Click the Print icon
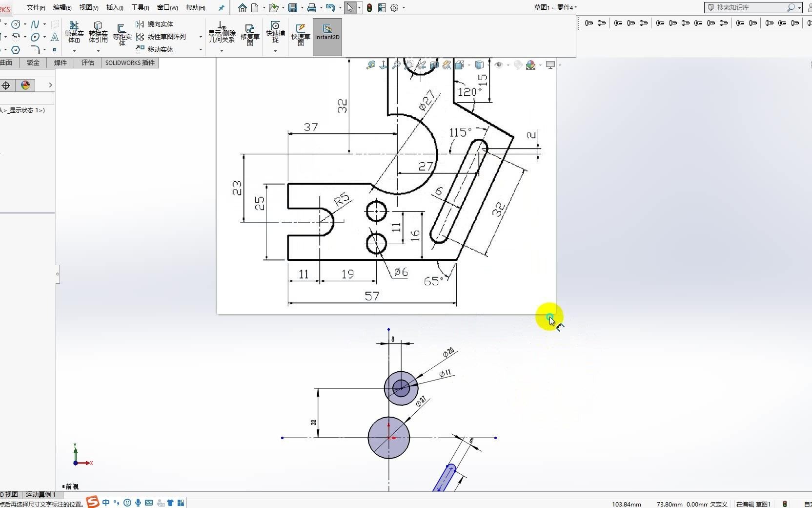This screenshot has width=812, height=508. [x=312, y=8]
